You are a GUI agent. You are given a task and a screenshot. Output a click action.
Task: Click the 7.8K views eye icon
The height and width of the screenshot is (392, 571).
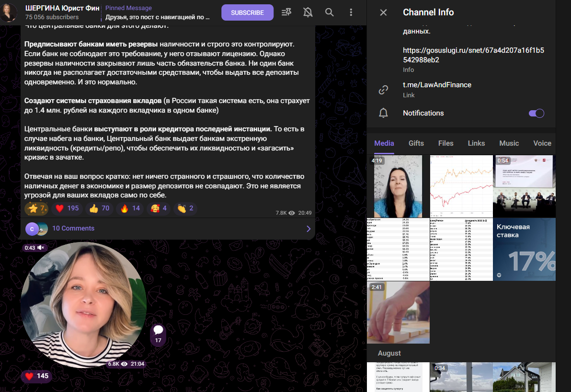point(292,213)
